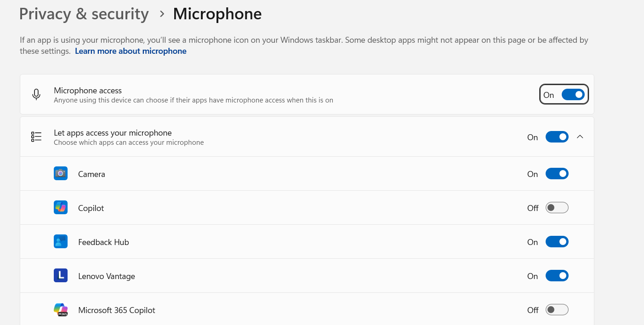Turn off microphone access for Camera

[557, 174]
